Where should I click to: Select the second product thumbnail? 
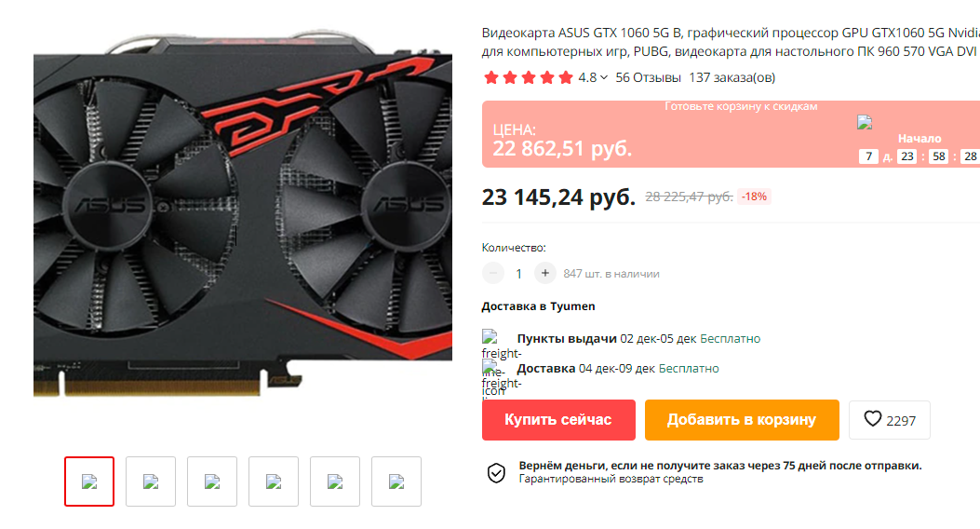[x=151, y=482]
